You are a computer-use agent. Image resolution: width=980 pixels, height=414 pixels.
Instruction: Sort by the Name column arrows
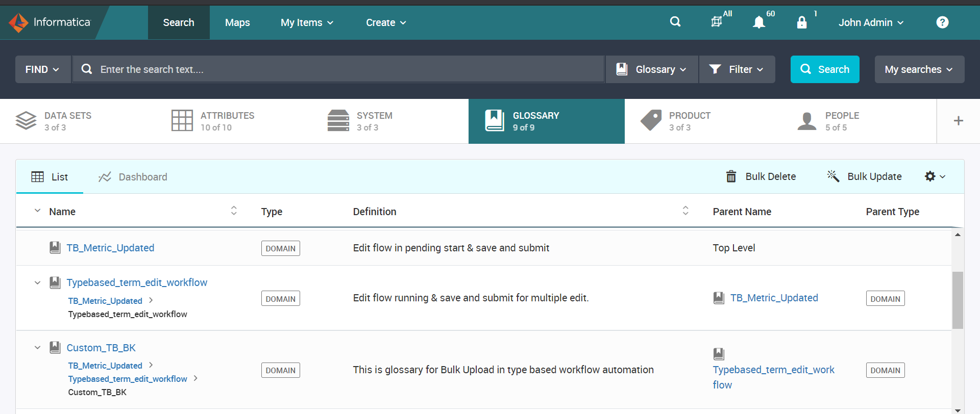(234, 211)
